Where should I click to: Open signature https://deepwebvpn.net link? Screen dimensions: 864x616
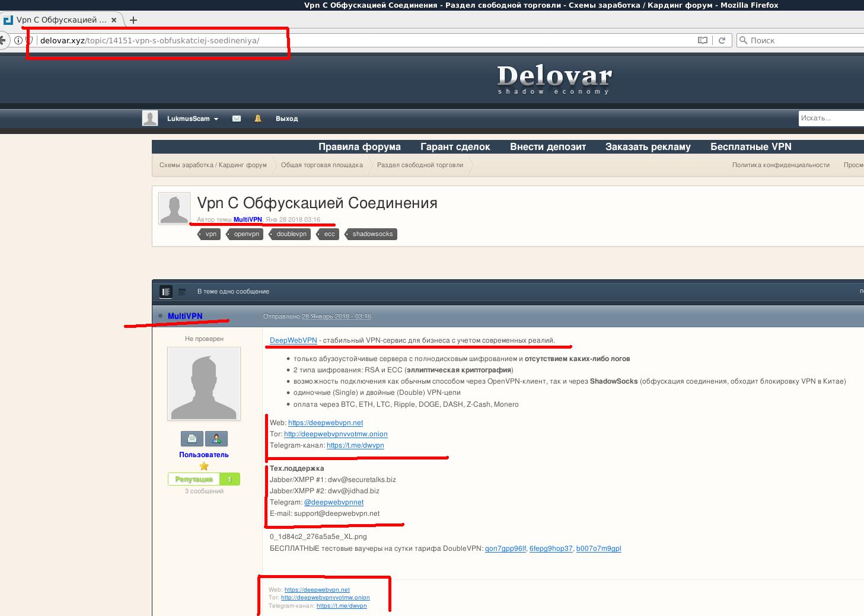click(317, 590)
